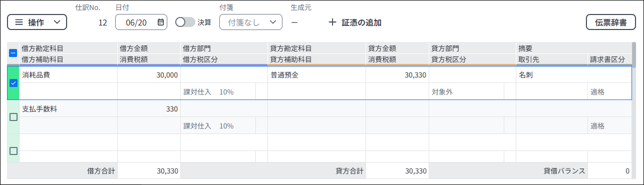This screenshot has width=644, height=185.
Task: Click the 消耗品費 debit account cell
Action: (69, 75)
